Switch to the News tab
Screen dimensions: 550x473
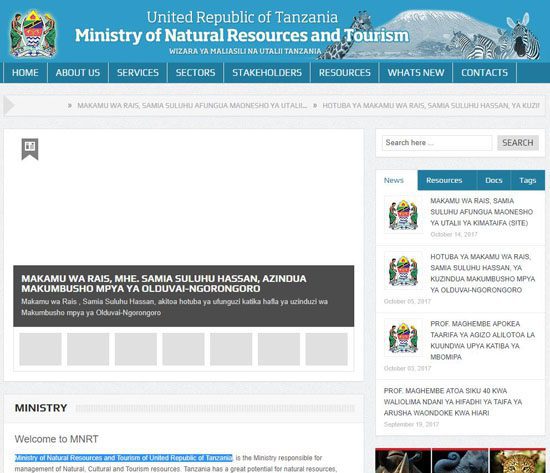[x=396, y=180]
